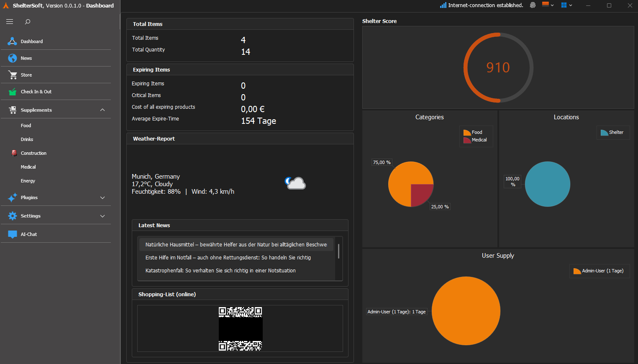Viewport: 638px width, 364px height.
Task: Open News via the globe icon
Action: pyautogui.click(x=13, y=58)
